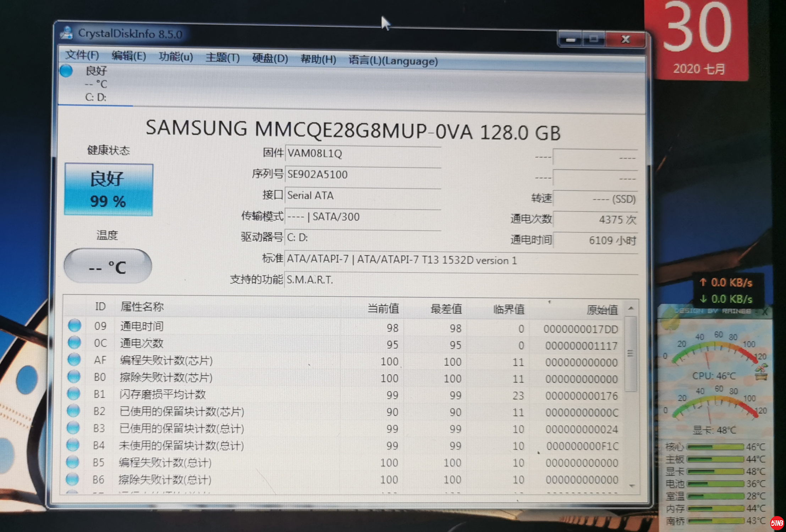Open the 帮助(H) menu
The height and width of the screenshot is (532, 786).
[318, 59]
